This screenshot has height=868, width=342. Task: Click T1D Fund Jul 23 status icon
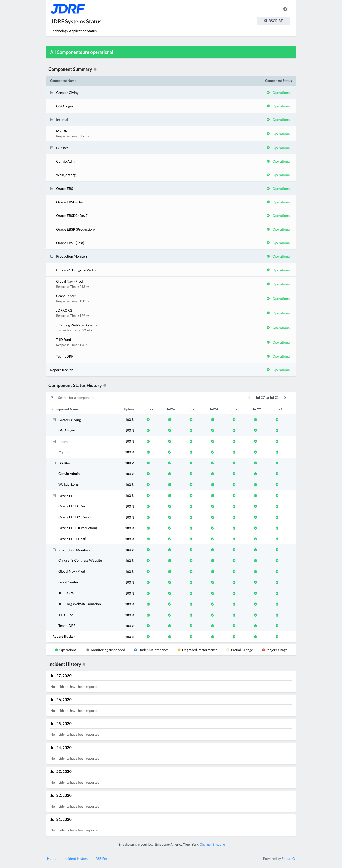click(234, 615)
